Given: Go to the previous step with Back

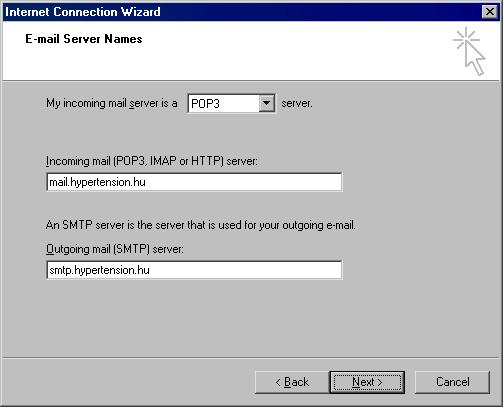Looking at the screenshot, I should pyautogui.click(x=292, y=382).
